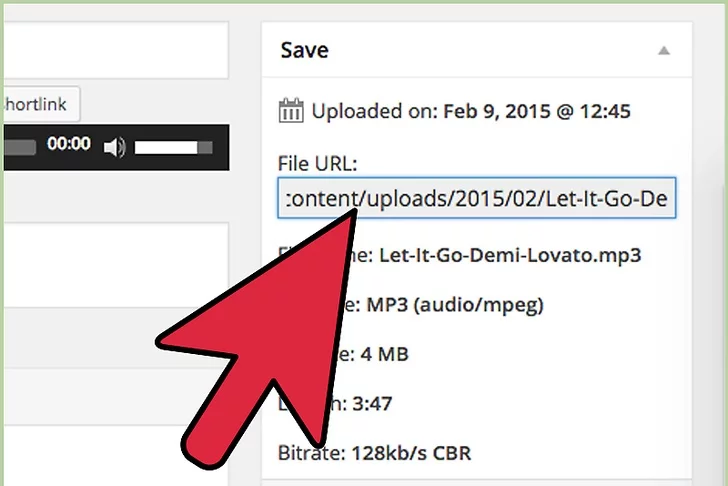Select the File URL text field

pos(477,201)
